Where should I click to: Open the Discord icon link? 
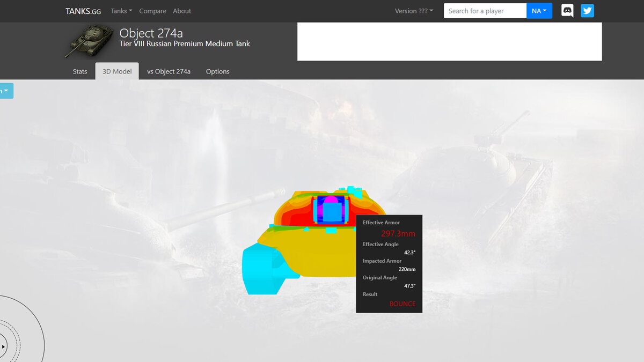(567, 11)
